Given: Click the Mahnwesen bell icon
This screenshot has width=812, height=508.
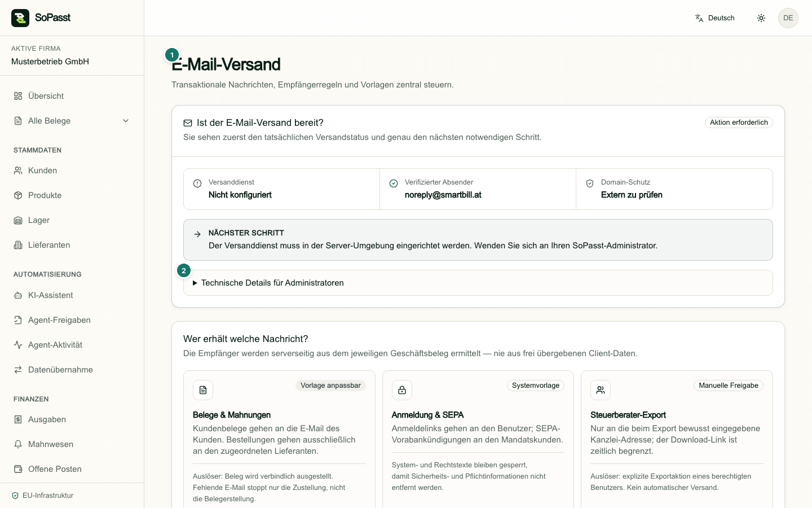Looking at the screenshot, I should click(x=18, y=444).
